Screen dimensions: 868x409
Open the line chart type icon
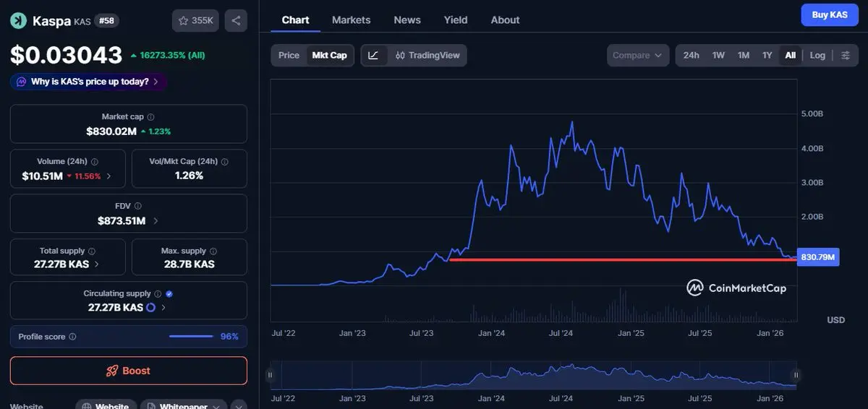click(x=373, y=55)
